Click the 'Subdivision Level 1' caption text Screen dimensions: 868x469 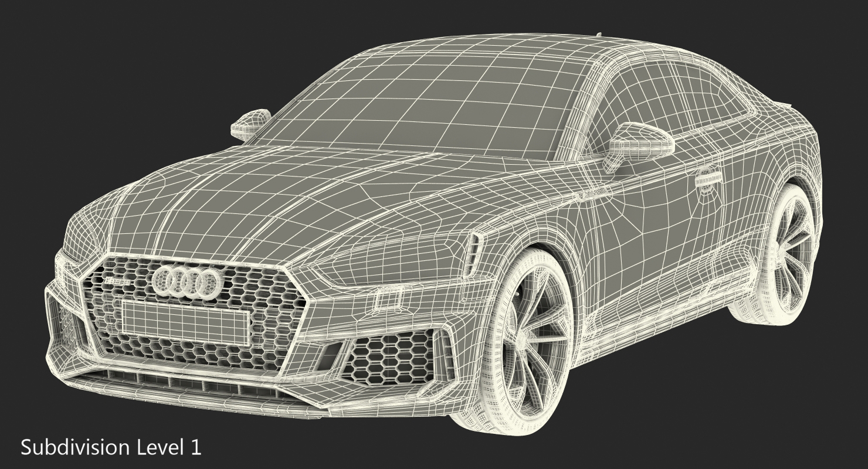point(111,448)
